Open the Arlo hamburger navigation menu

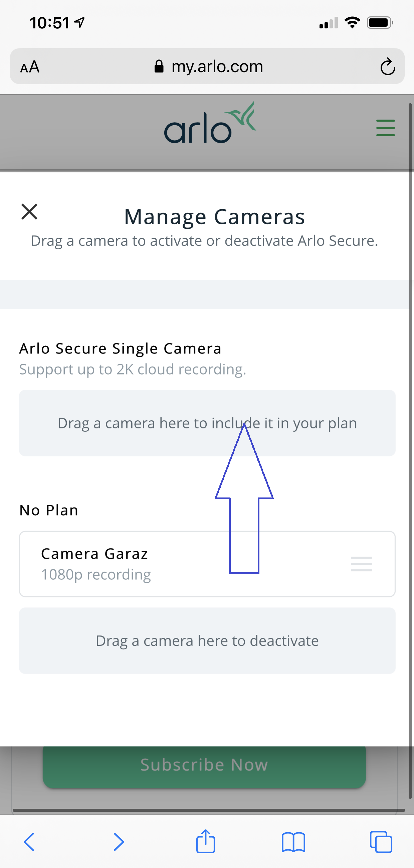pos(385,128)
